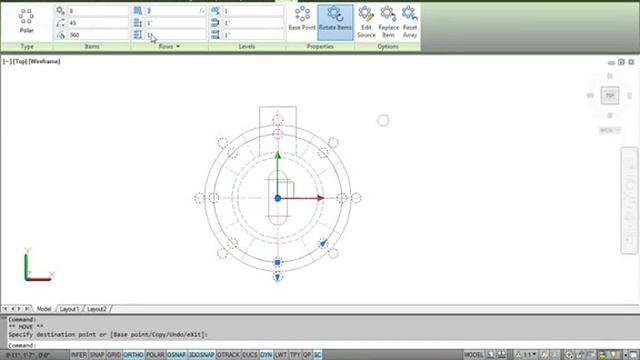640x360 pixels.
Task: Click the workspace switching gear icon
Action: (569, 355)
